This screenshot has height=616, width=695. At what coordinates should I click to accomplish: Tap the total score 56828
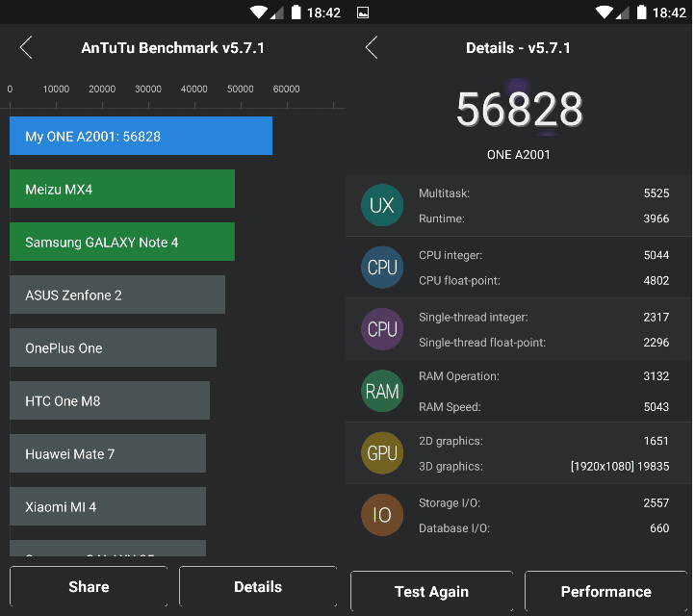point(519,109)
